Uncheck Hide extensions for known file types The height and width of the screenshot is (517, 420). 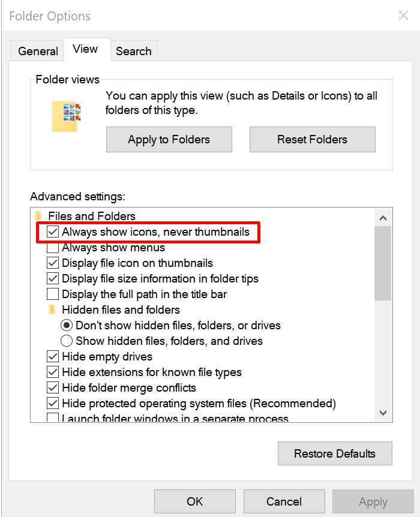[53, 372]
